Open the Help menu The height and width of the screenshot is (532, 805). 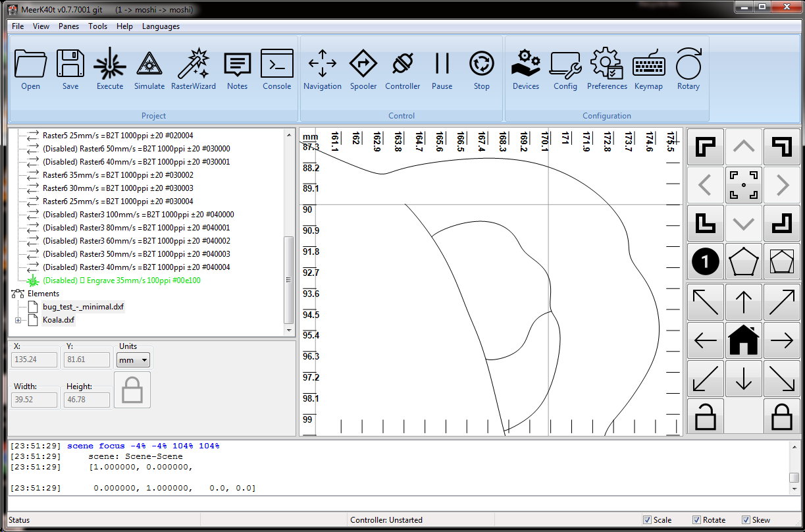pyautogui.click(x=124, y=26)
